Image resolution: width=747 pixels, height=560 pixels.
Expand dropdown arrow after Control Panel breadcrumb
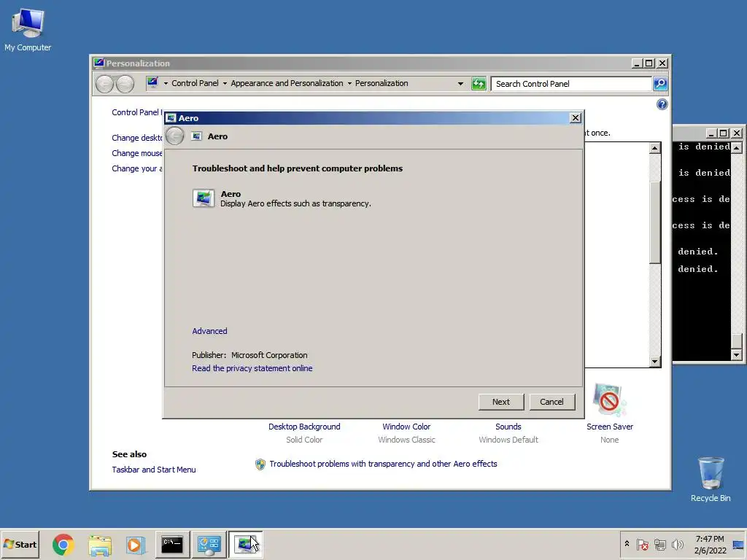point(225,83)
